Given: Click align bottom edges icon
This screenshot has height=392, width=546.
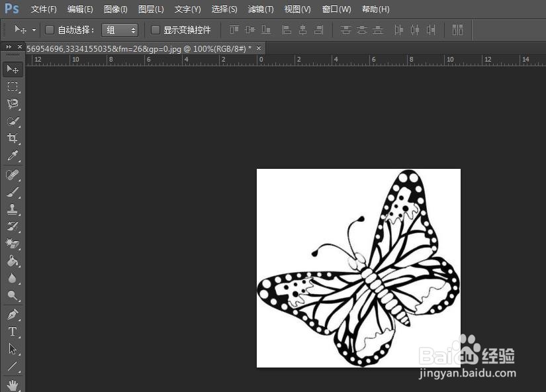Looking at the screenshot, I should [266, 30].
